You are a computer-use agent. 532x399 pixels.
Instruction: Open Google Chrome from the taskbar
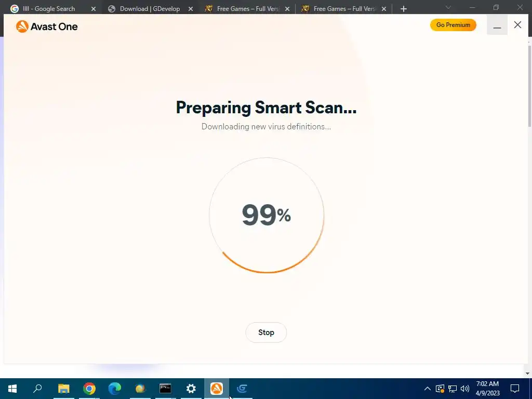pos(89,389)
